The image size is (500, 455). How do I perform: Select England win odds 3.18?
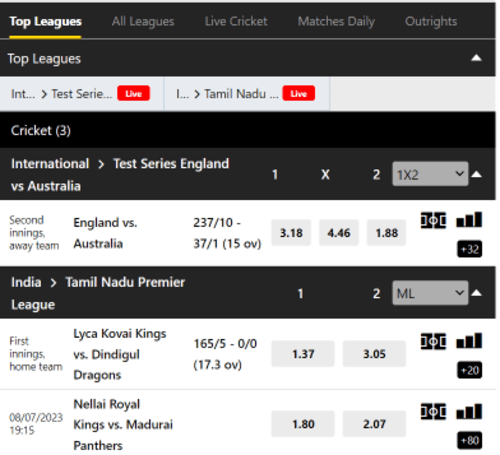pyautogui.click(x=291, y=233)
